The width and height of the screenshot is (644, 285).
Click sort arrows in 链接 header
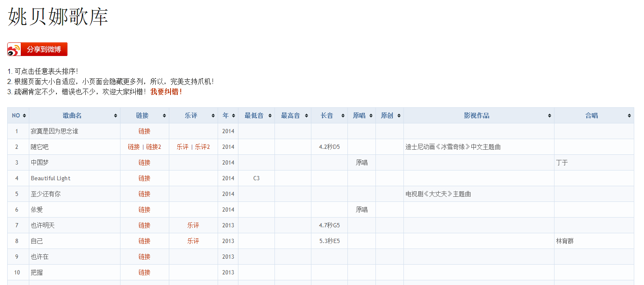(x=164, y=116)
